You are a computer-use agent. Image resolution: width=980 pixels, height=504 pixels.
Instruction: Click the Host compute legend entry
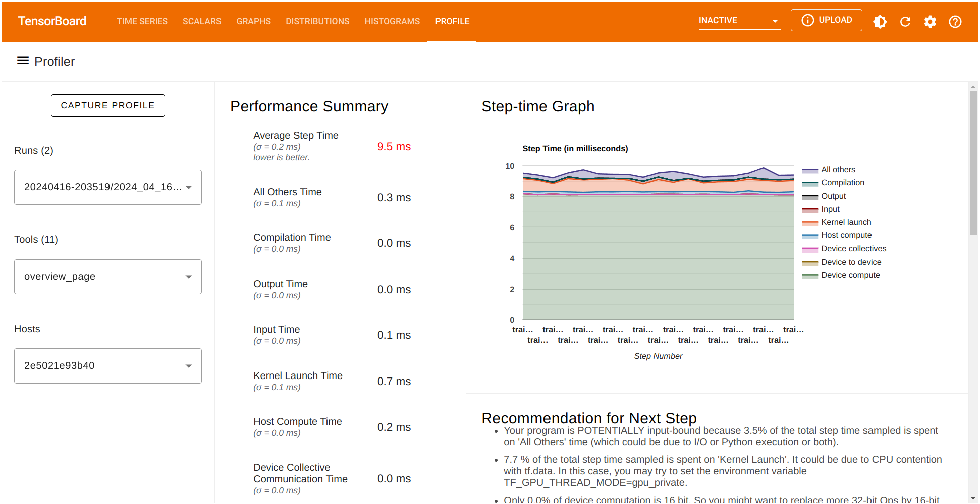(837, 235)
